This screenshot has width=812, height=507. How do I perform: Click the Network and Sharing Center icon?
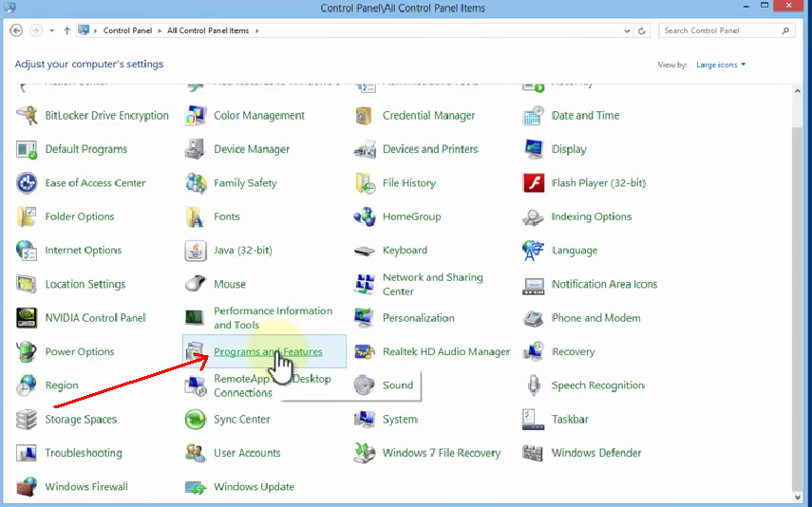pos(364,284)
